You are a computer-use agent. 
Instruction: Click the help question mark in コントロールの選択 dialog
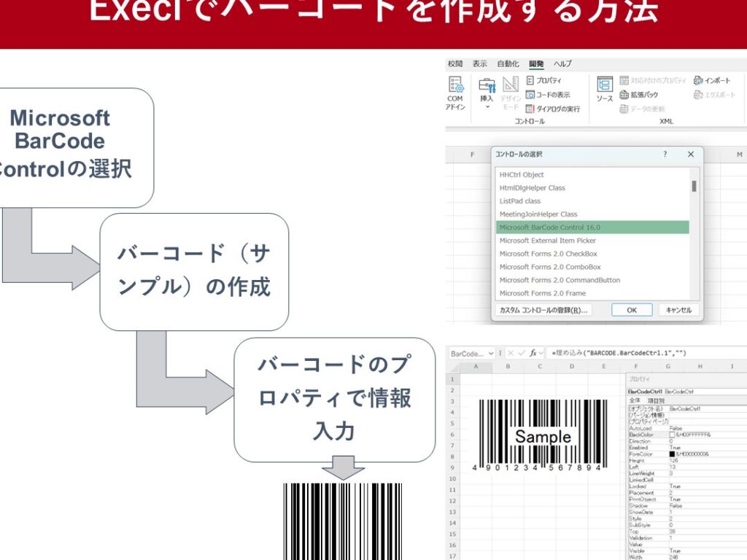[x=665, y=155]
